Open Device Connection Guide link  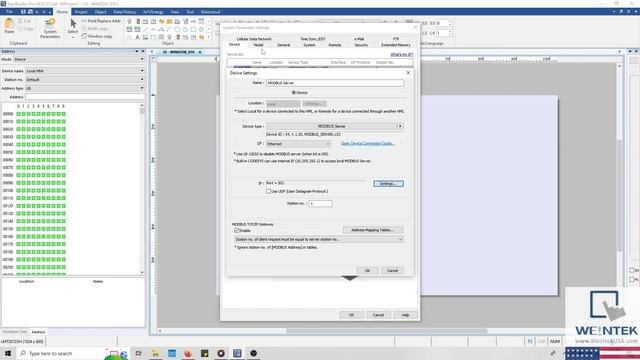[368, 144]
